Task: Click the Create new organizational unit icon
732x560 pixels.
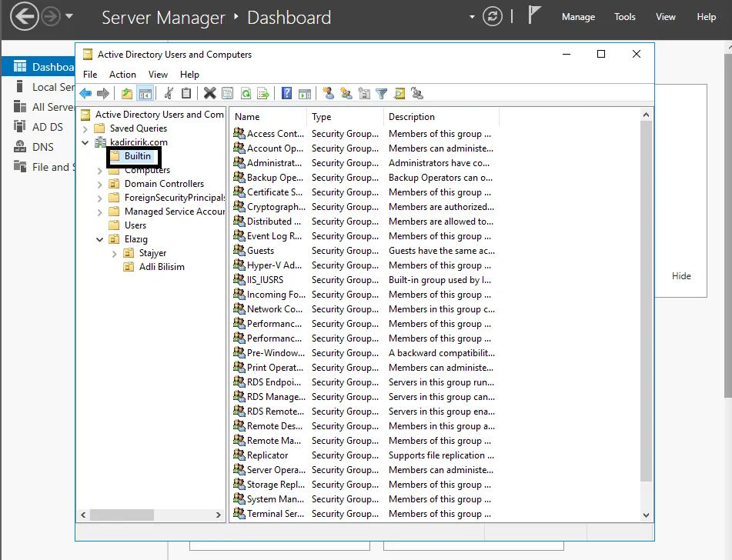Action: click(x=363, y=93)
